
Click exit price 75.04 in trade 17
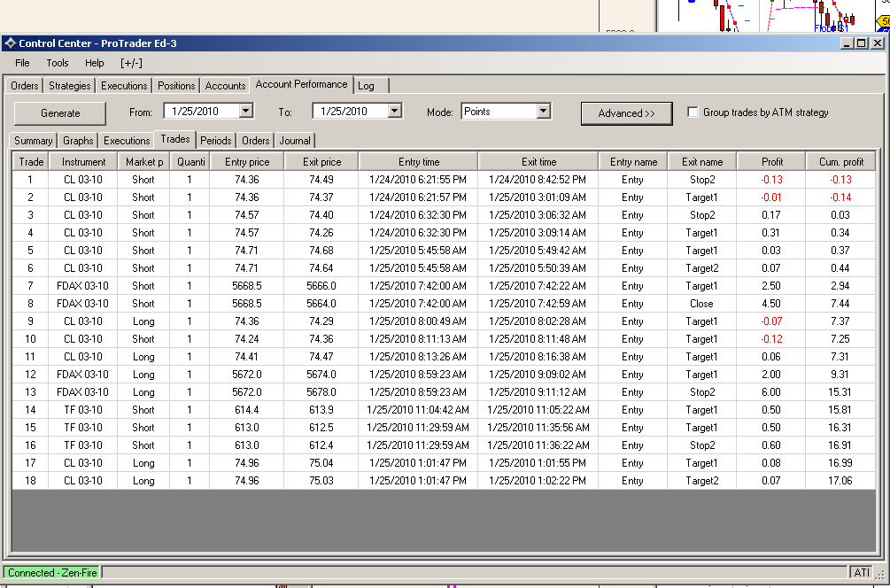coord(321,462)
